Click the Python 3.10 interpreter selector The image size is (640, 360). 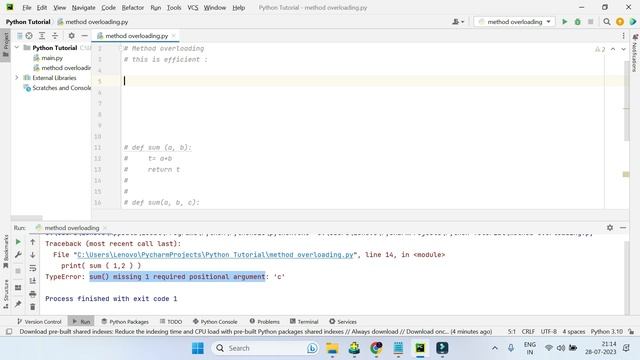point(607,331)
